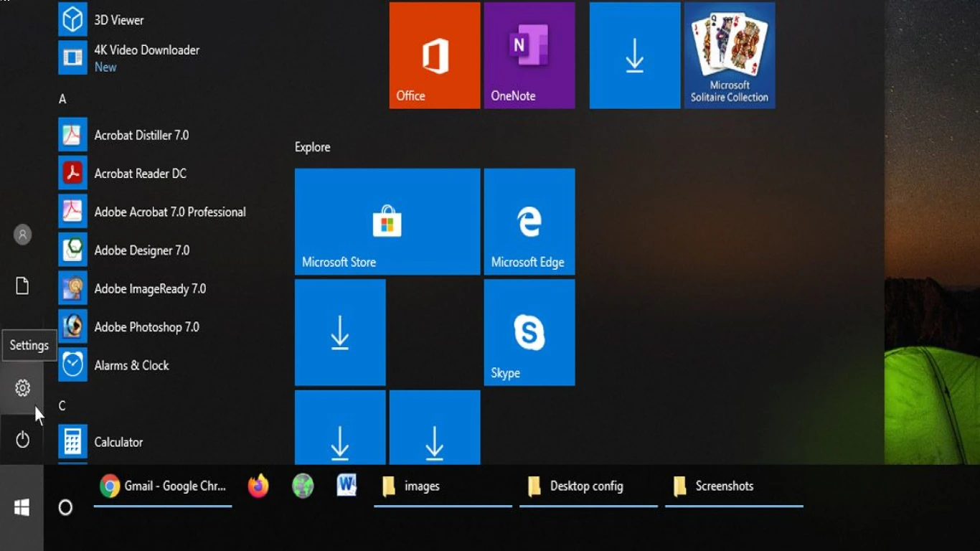Launch Adobe Photoshop 7.0 icon

click(x=72, y=326)
